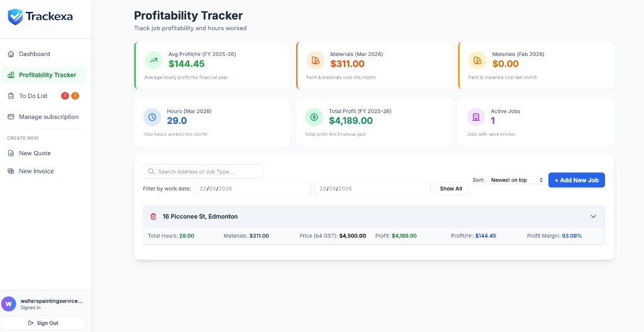This screenshot has width=644, height=332.
Task: Create a New Quote
Action: point(43,153)
